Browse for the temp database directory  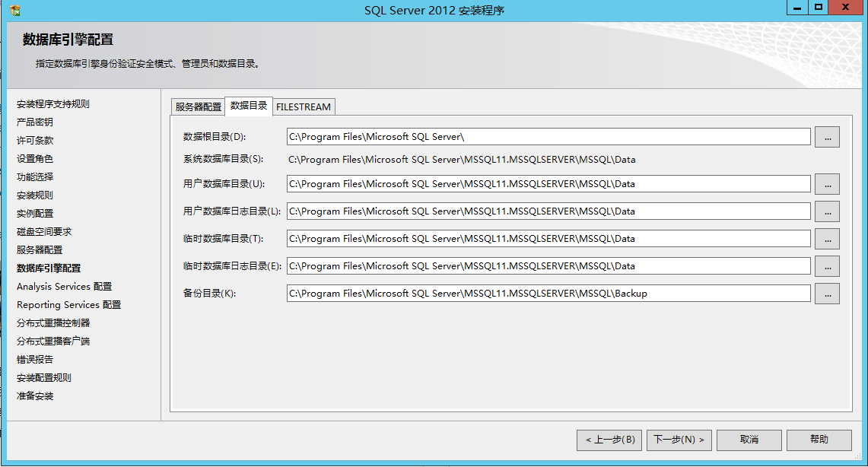[827, 239]
